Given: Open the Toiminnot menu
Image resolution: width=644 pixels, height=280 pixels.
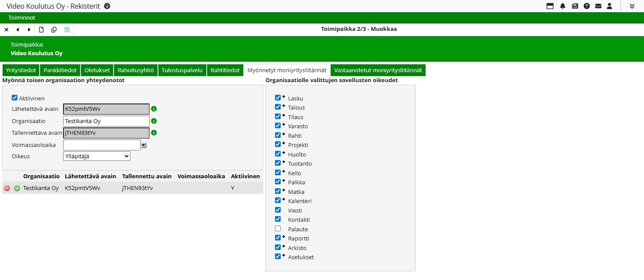Looking at the screenshot, I should (22, 18).
